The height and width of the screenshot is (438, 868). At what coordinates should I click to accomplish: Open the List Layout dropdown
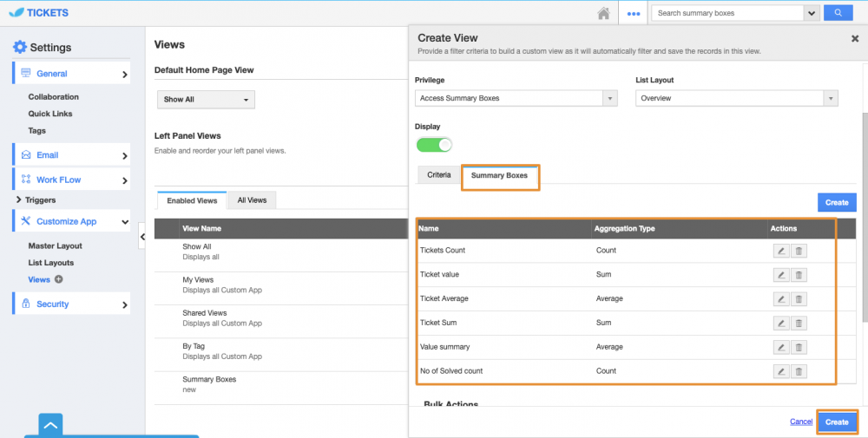tap(736, 98)
